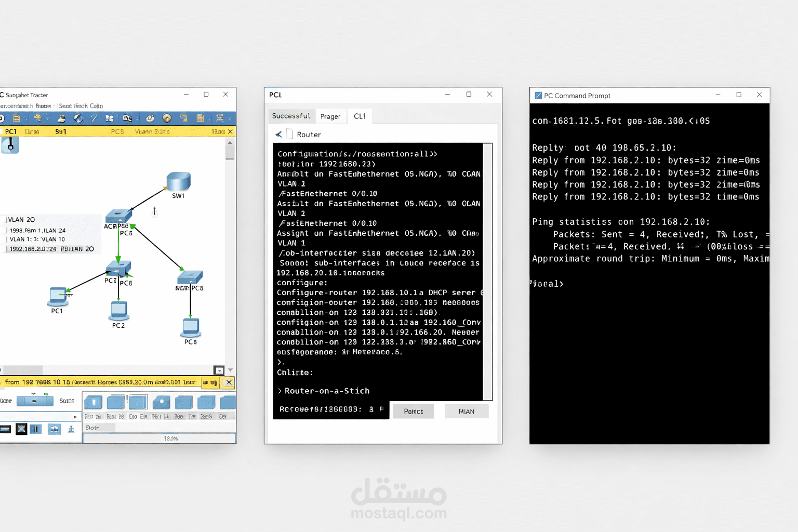Select the PC1 computer icon in the topology
This screenshot has width=798, height=532.
pyautogui.click(x=58, y=297)
